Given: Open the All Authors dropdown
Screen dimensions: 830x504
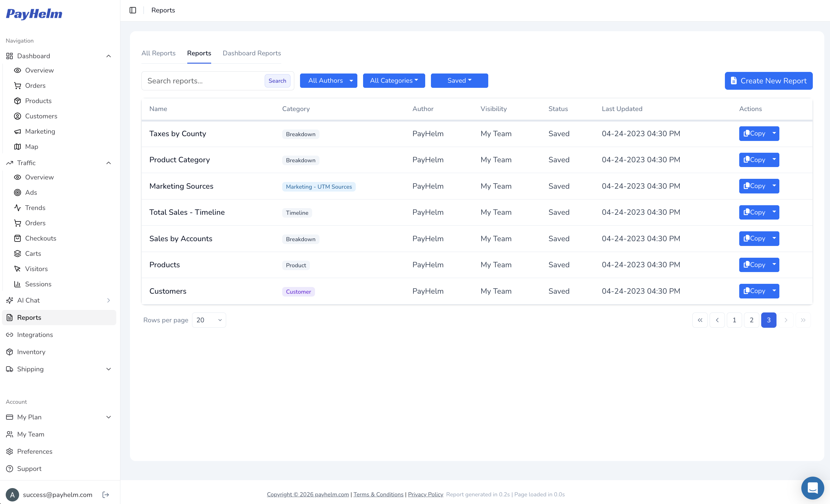Looking at the screenshot, I should coord(328,81).
